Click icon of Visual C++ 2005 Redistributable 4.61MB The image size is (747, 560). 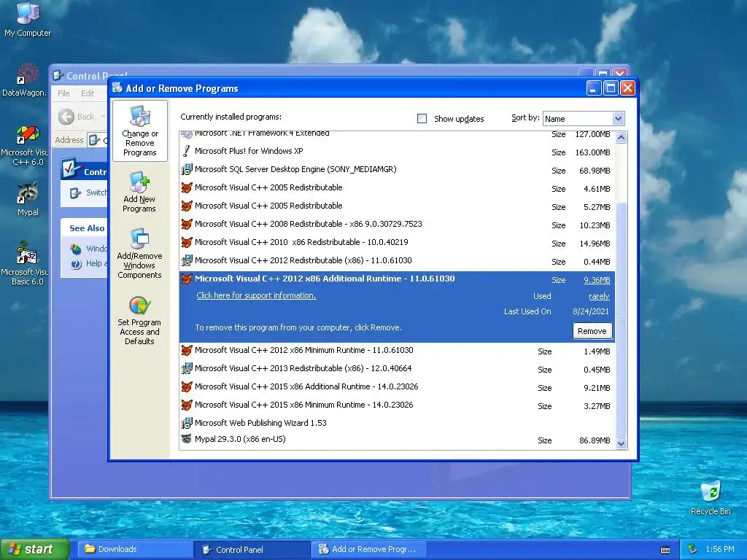point(187,187)
